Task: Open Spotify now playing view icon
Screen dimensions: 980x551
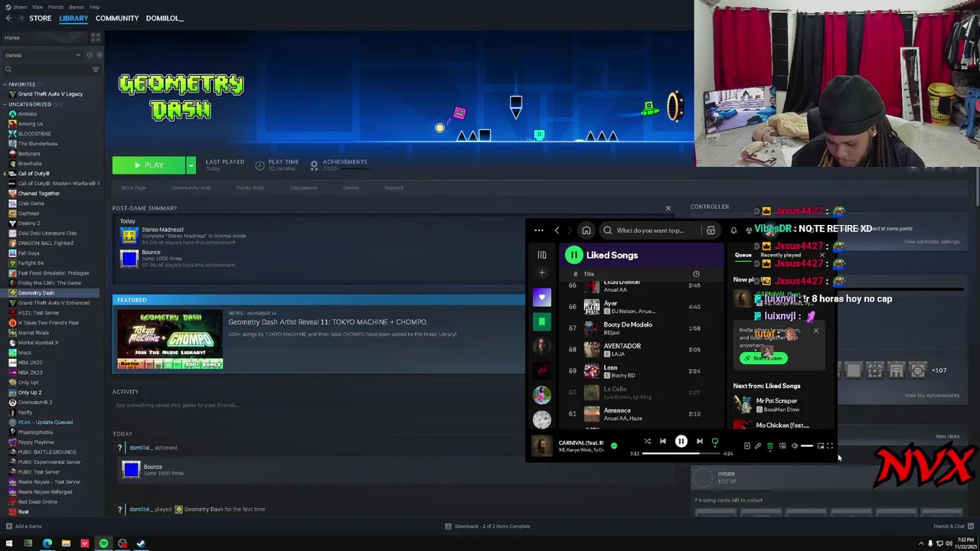Action: pyautogui.click(x=747, y=446)
